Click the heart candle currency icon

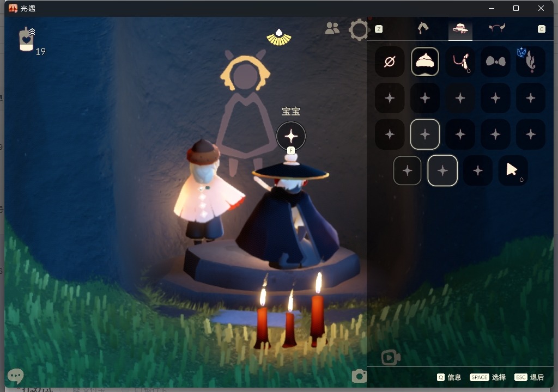pyautogui.click(x=27, y=39)
